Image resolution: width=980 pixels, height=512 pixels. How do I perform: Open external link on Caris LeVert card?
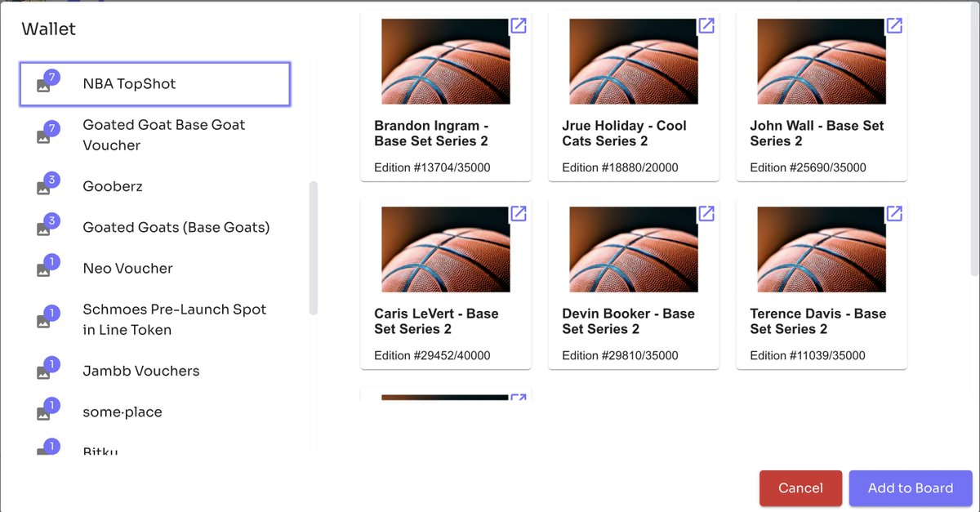519,213
